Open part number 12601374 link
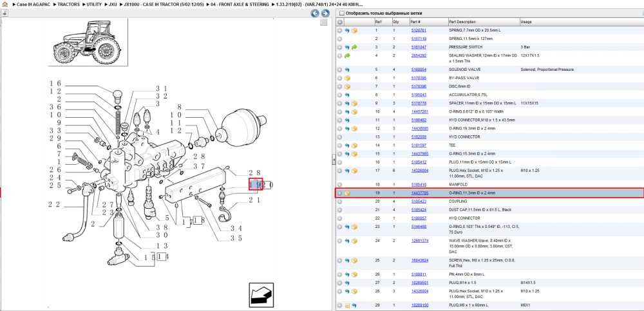This screenshot has width=644, height=311. 420,241
